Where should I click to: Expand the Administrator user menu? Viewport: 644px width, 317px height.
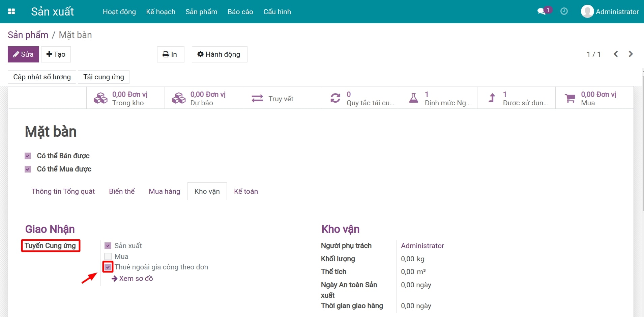pyautogui.click(x=610, y=11)
